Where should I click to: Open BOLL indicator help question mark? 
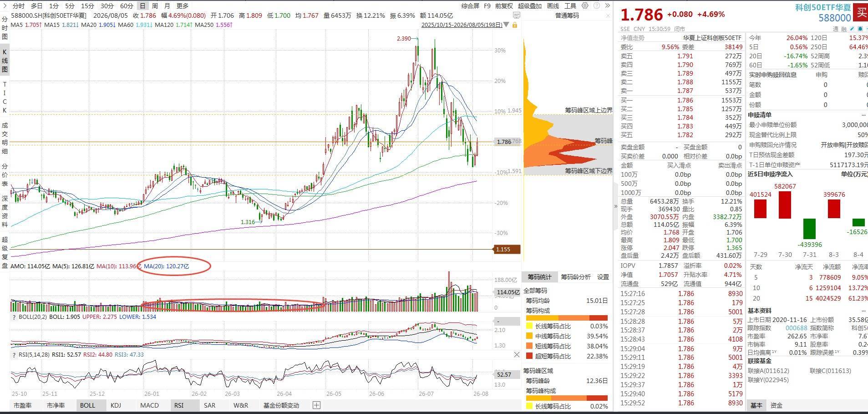pyautogui.click(x=14, y=317)
